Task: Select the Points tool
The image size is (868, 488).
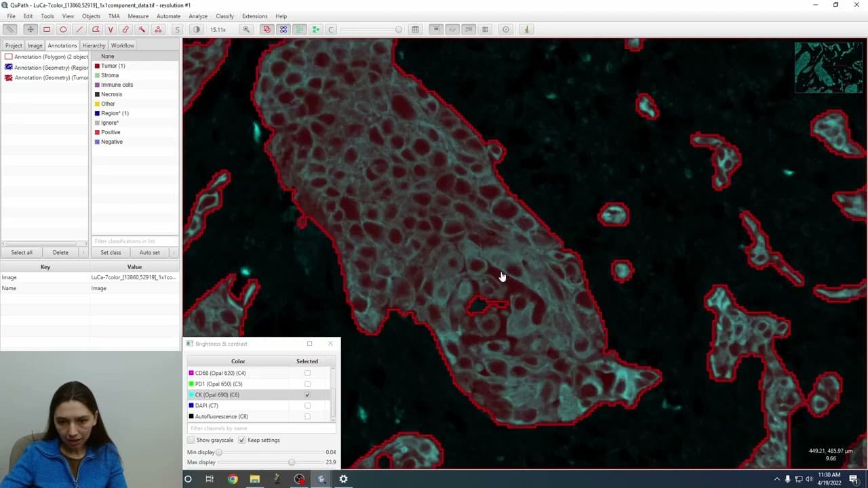Action: pyautogui.click(x=158, y=29)
